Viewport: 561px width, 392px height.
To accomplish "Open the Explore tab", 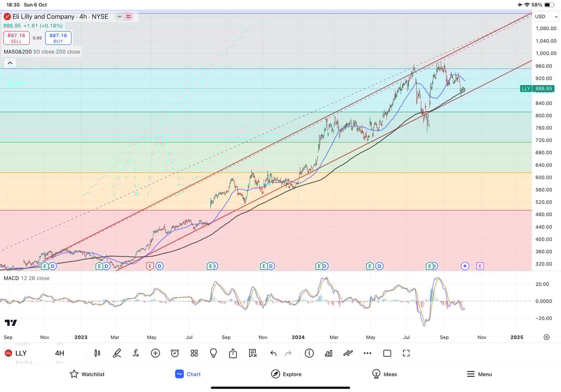I will (286, 374).
